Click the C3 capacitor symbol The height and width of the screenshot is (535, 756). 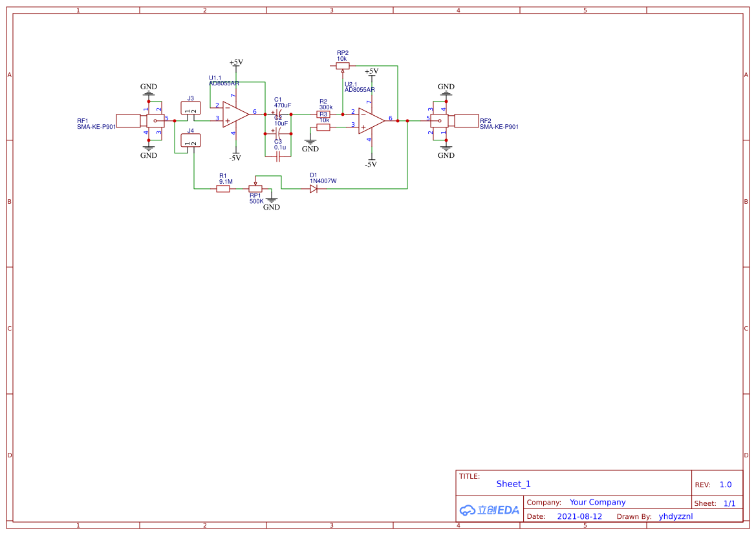tap(277, 157)
